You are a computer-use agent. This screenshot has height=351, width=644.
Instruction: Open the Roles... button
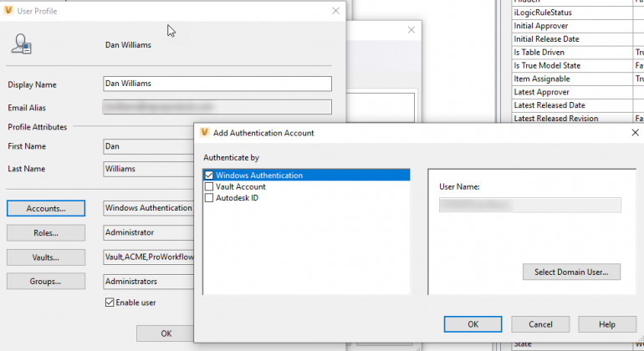pos(46,233)
